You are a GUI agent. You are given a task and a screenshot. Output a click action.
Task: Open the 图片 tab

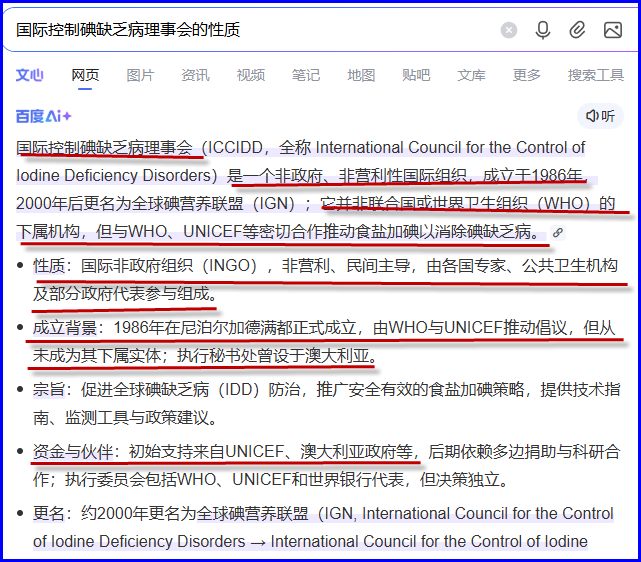point(140,75)
